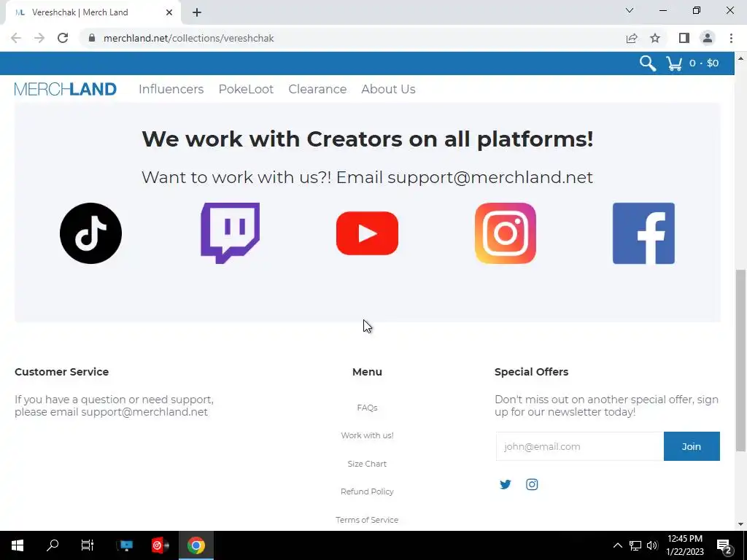The width and height of the screenshot is (747, 560).
Task: Click the Menu footer heading
Action: 367,372
